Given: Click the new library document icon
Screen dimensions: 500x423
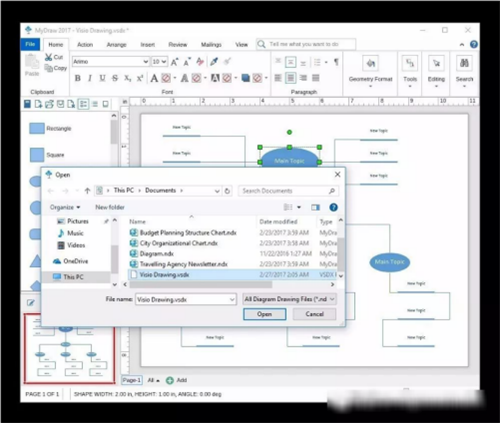Looking at the screenshot, I should point(38,104).
